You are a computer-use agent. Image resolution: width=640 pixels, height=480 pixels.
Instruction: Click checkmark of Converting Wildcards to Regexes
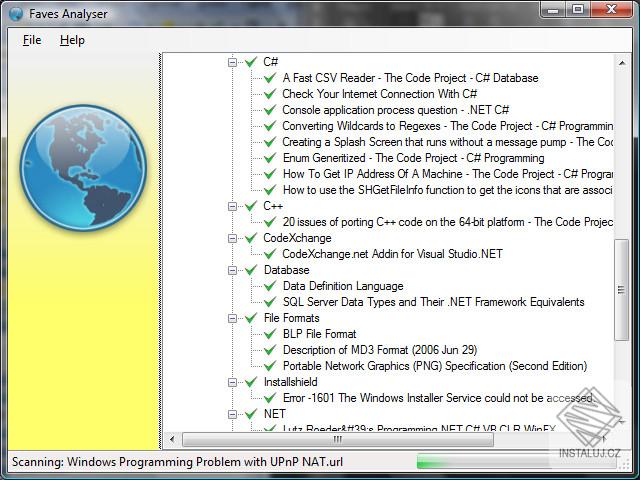click(270, 126)
